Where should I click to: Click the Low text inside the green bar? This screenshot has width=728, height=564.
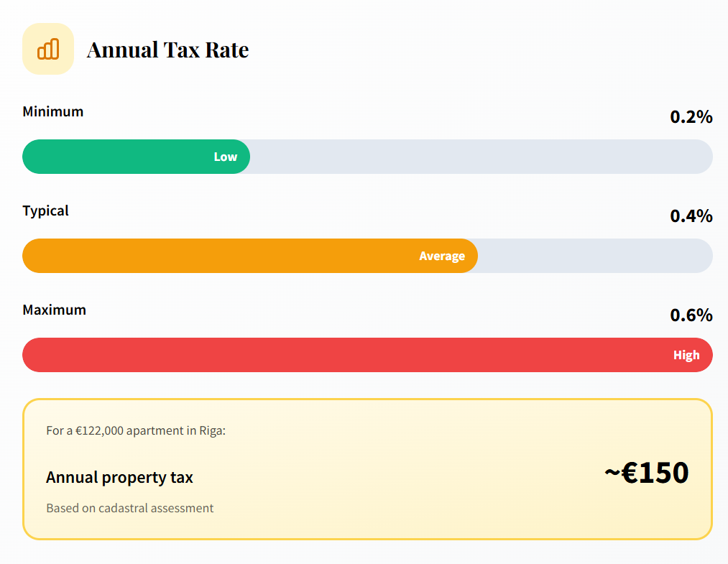[x=225, y=157]
